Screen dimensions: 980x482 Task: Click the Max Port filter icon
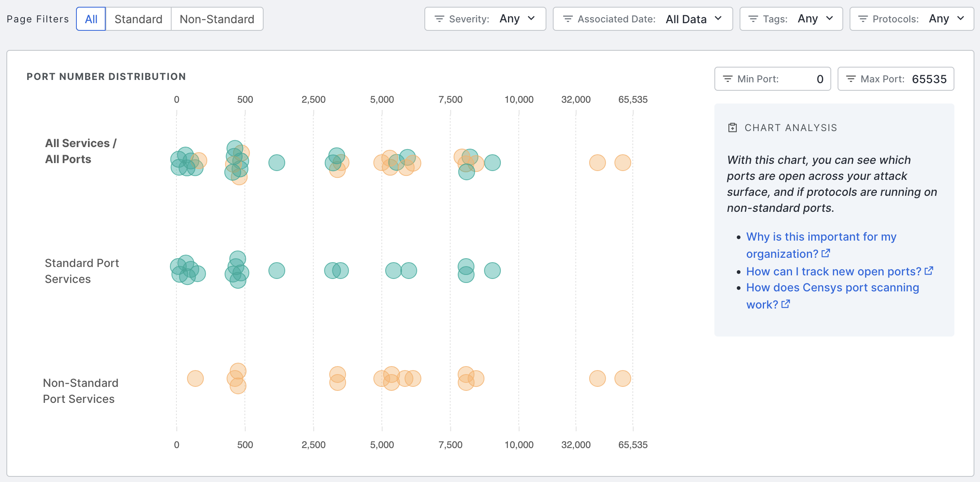tap(851, 79)
